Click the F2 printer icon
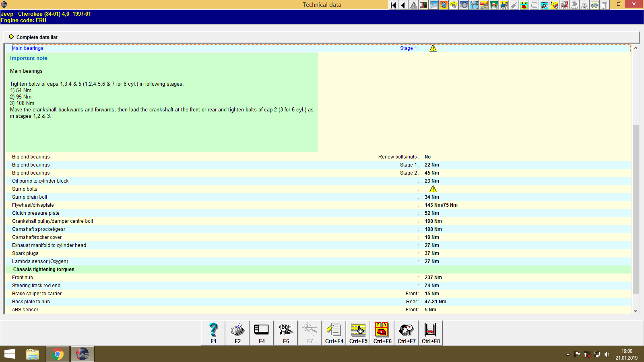 pyautogui.click(x=237, y=333)
